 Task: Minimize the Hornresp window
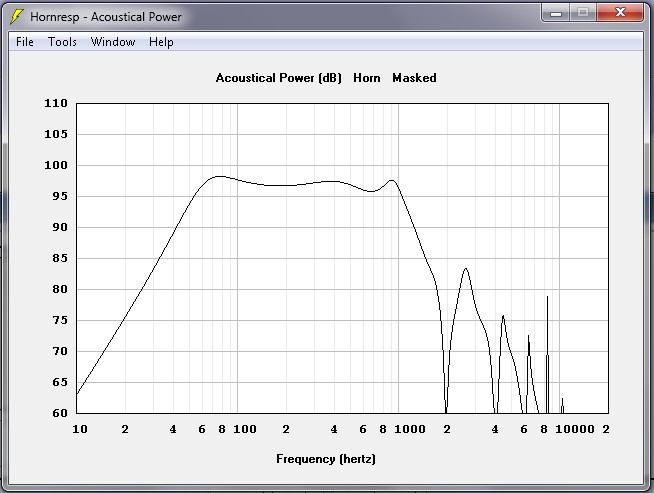pyautogui.click(x=556, y=13)
